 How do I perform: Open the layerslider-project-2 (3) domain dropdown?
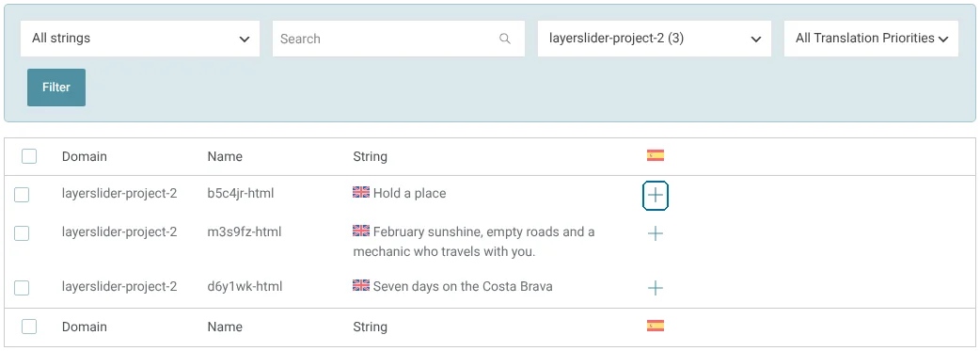click(x=655, y=39)
